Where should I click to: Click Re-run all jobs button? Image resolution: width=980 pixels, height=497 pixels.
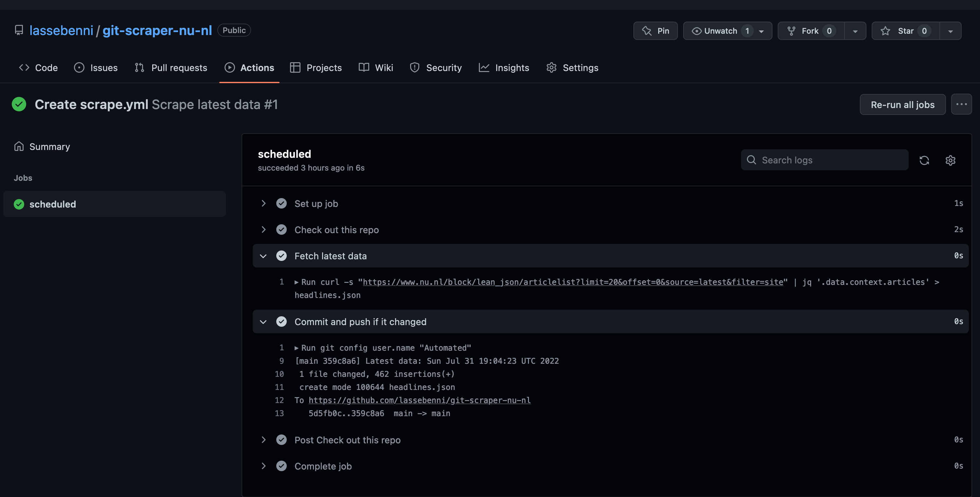tap(902, 104)
